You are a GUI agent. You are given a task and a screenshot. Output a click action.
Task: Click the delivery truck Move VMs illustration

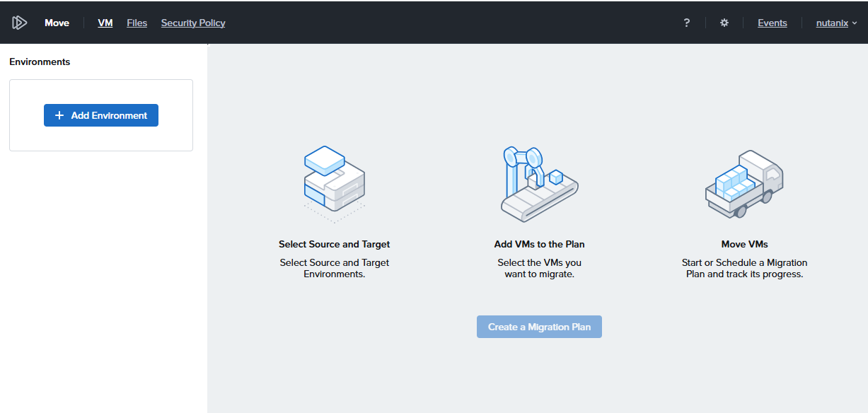click(x=744, y=183)
